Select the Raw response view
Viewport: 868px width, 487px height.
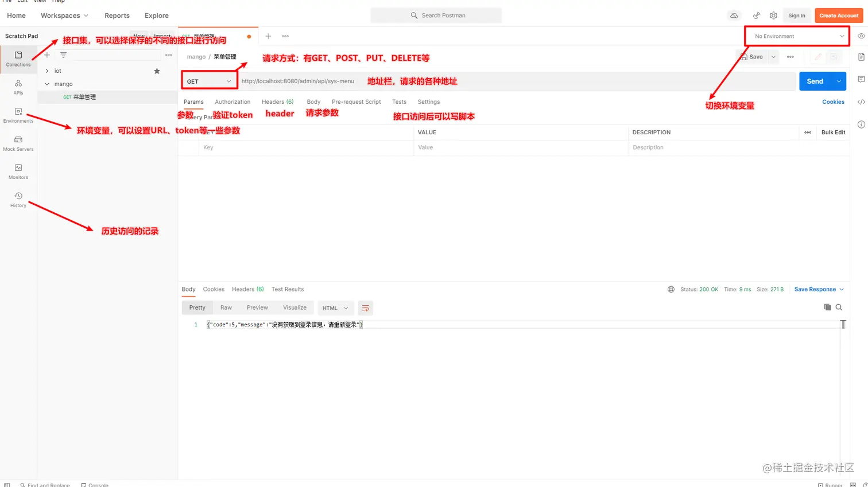[x=226, y=308]
